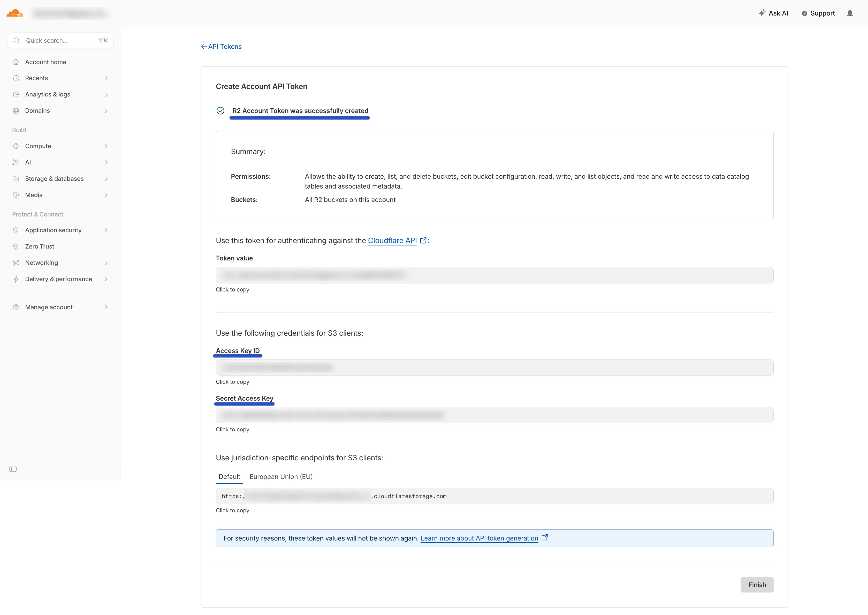Expand the Domains section
Screen dimensions: 868x615
tap(106, 111)
